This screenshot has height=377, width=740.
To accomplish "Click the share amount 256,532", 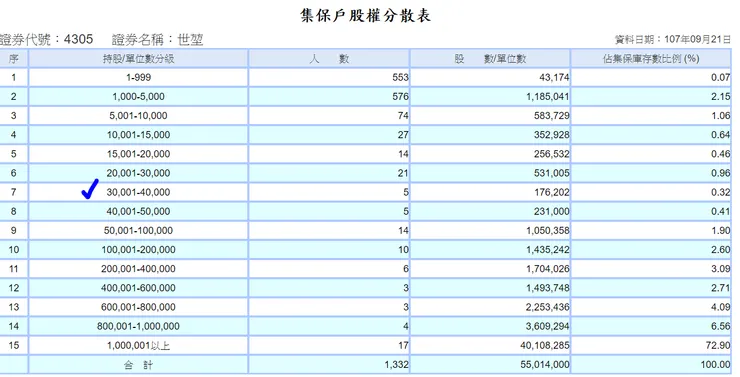I will point(552,154).
